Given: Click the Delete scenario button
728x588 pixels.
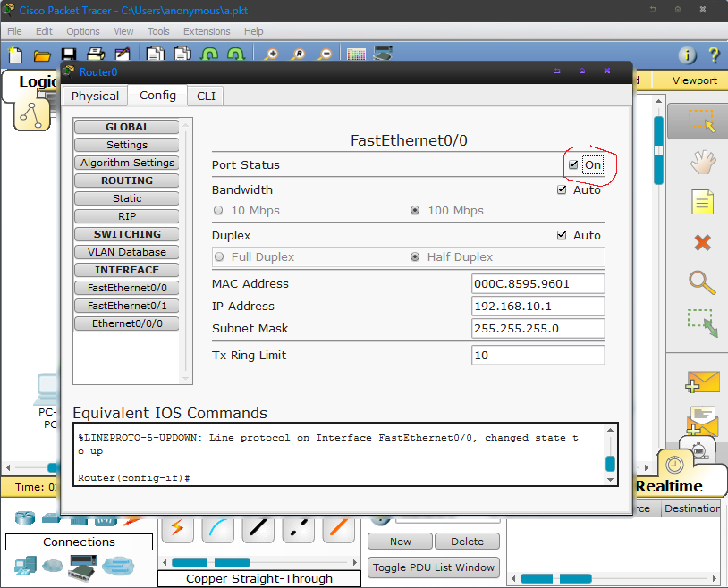Looking at the screenshot, I should click(x=467, y=542).
